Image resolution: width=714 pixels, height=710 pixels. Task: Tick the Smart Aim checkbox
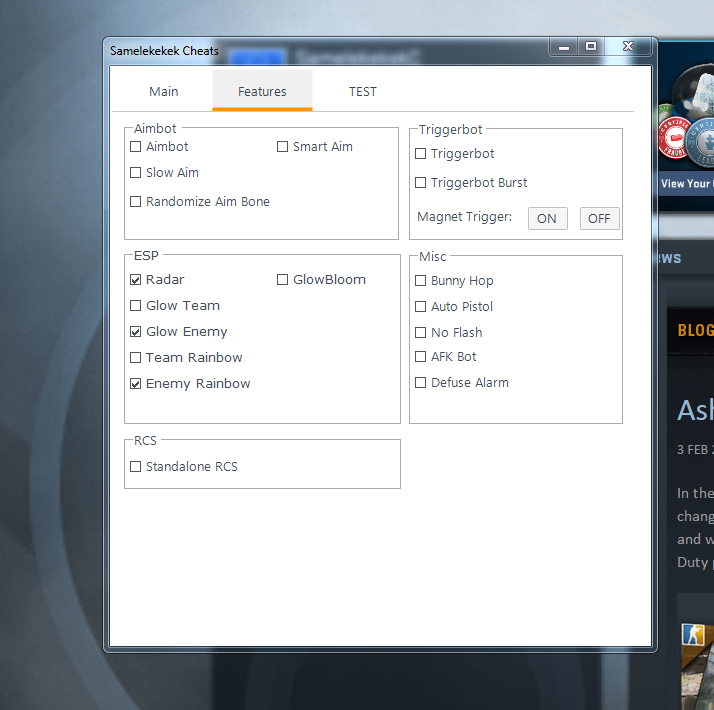click(282, 147)
